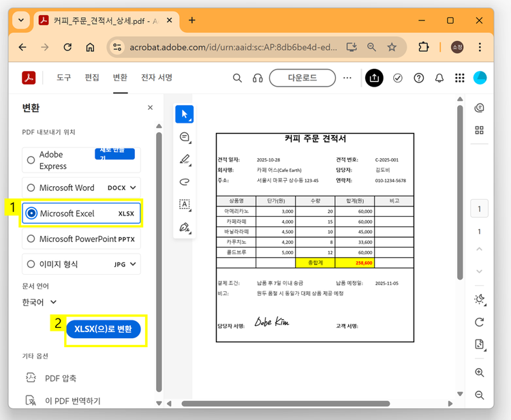Click the browser zoom magnifier in address bar

(x=371, y=47)
